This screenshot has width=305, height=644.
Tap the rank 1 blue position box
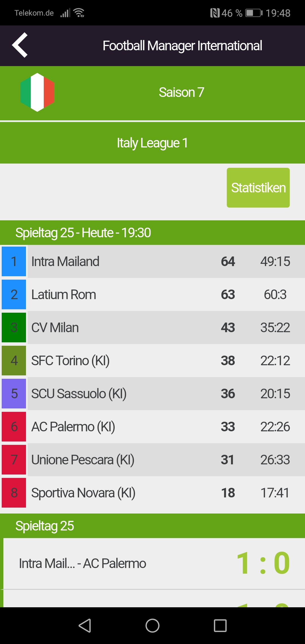(x=14, y=261)
